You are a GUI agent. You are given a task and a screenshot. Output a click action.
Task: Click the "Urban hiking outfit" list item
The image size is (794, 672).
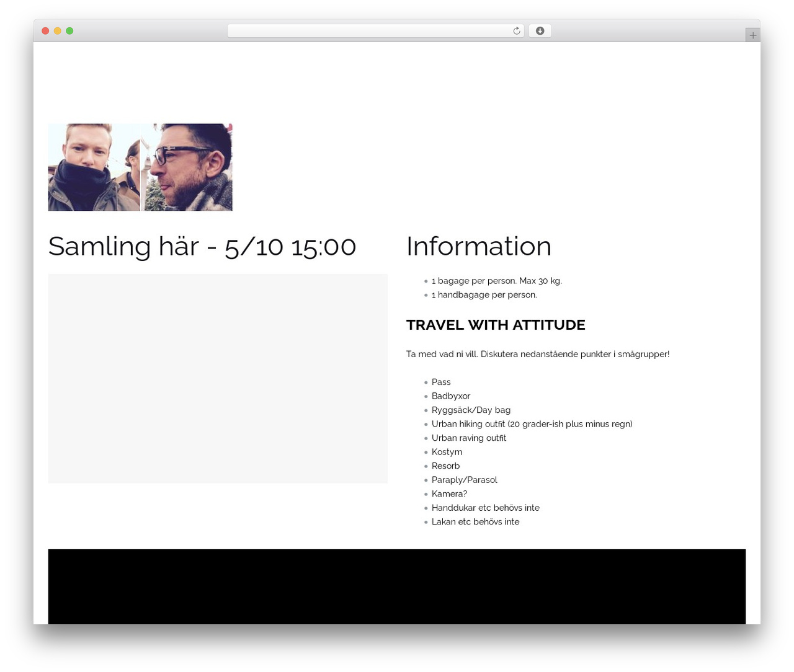[532, 424]
